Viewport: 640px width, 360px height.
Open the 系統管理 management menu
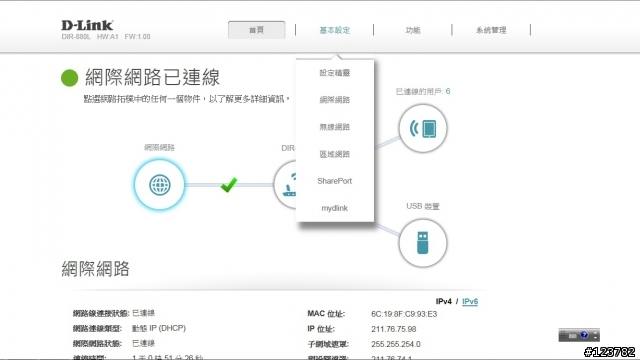[491, 30]
